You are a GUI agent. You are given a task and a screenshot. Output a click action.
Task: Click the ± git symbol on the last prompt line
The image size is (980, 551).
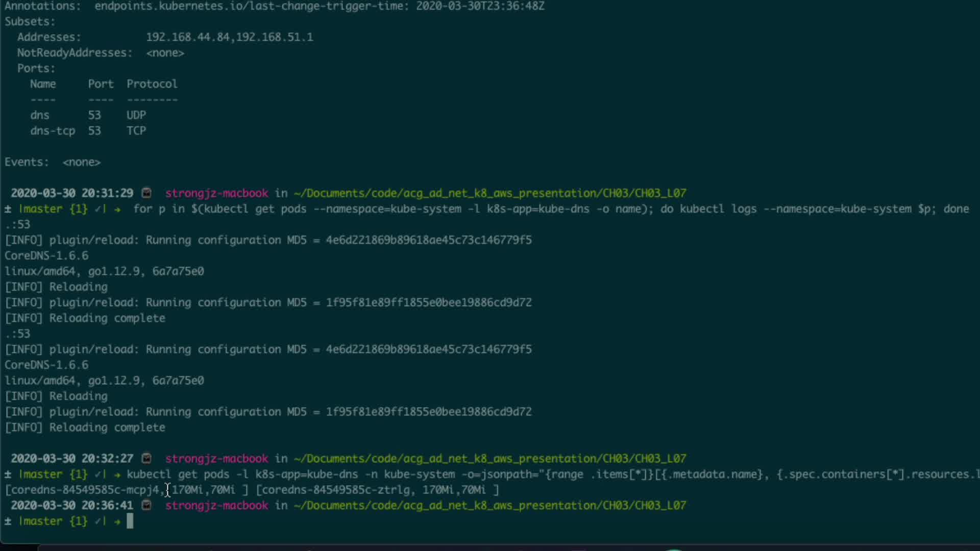click(8, 521)
